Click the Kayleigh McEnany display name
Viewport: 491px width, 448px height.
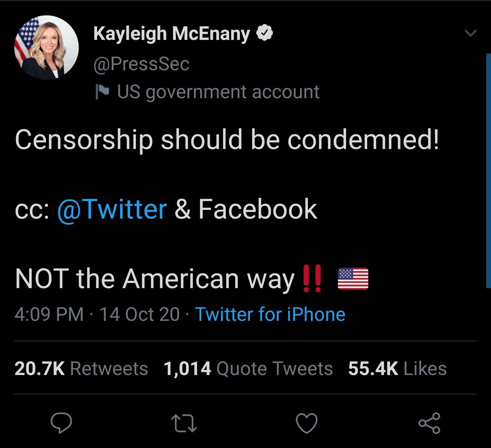click(172, 34)
